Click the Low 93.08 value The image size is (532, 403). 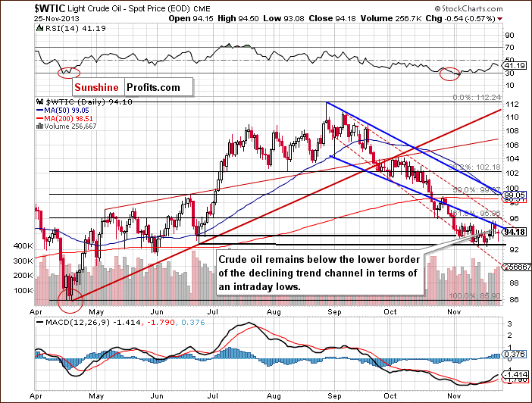[x=283, y=19]
